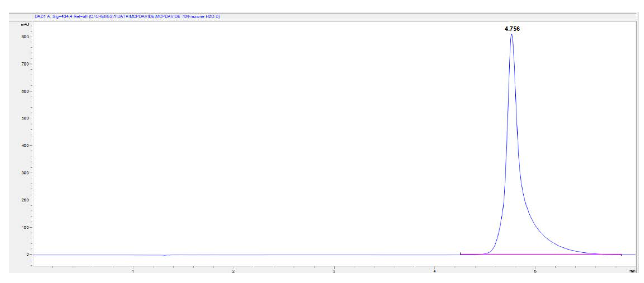644x283 pixels.
Task: Click the integration start tick before the peak
Action: [460, 253]
